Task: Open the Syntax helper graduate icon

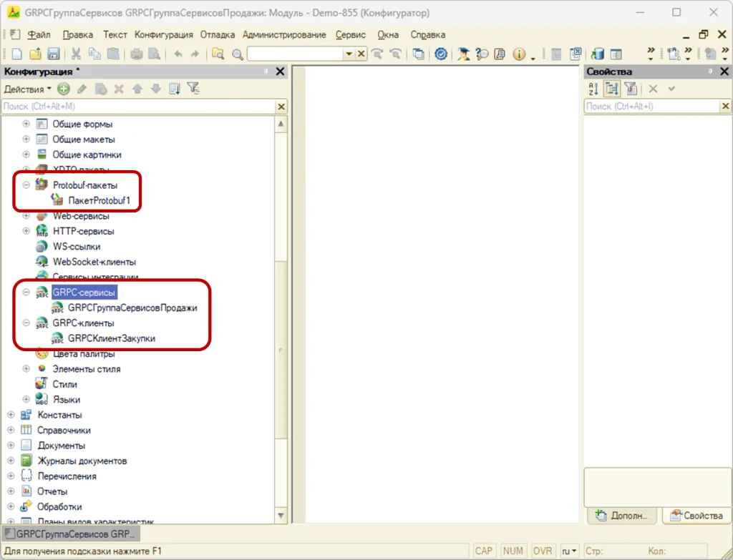Action: click(463, 54)
